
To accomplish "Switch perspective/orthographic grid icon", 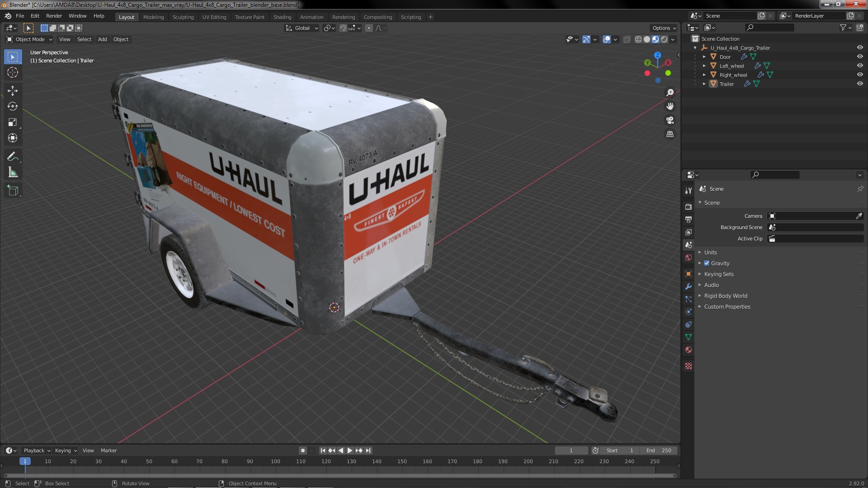I will [670, 134].
